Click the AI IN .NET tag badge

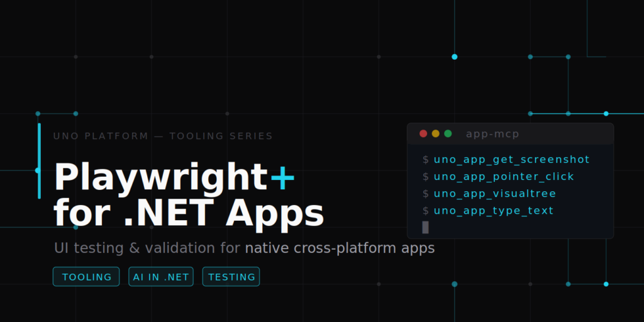[160, 277]
